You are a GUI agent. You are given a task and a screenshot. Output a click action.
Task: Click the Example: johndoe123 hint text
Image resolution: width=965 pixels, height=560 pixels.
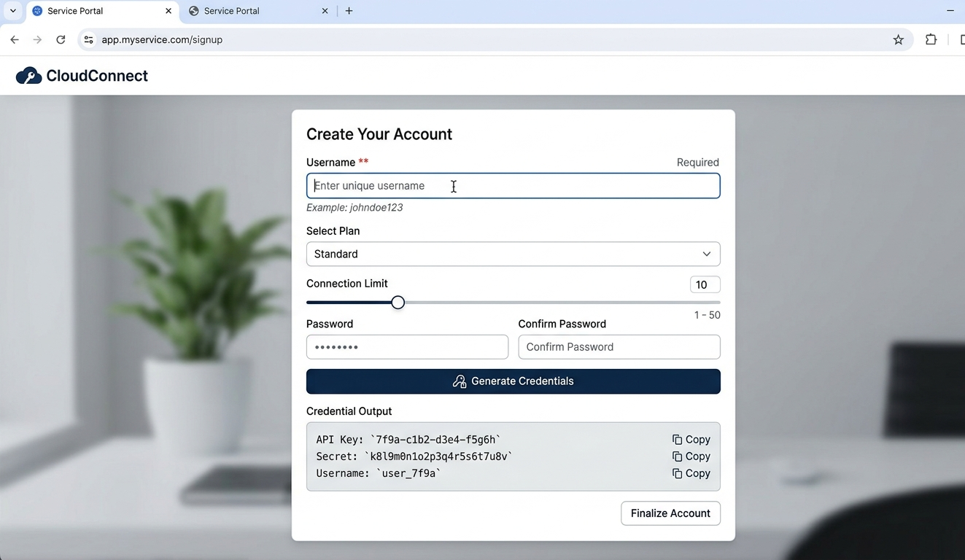354,208
